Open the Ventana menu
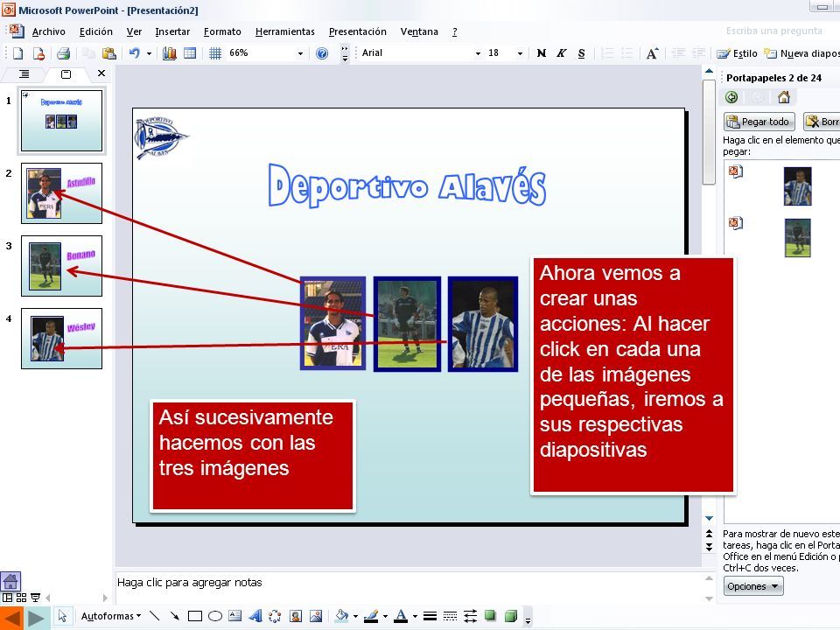 [419, 31]
